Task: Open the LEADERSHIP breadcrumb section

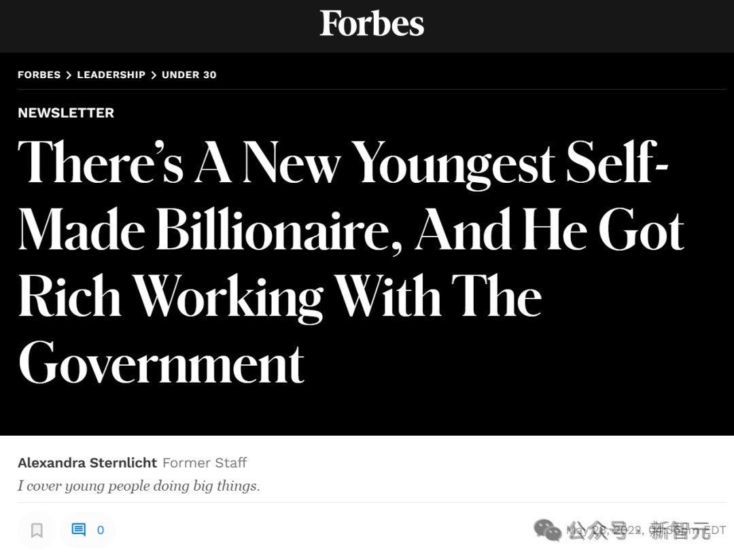Action: (x=111, y=75)
